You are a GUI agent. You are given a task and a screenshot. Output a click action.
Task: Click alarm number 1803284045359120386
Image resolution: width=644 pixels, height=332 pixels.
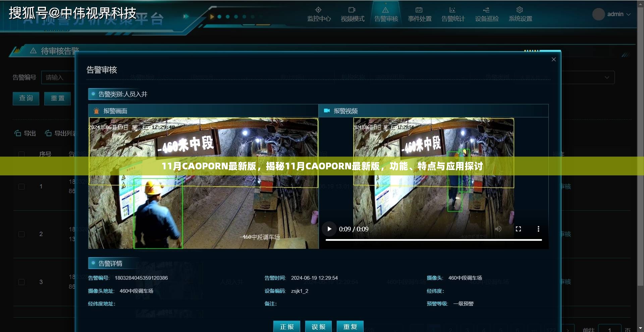(x=141, y=278)
